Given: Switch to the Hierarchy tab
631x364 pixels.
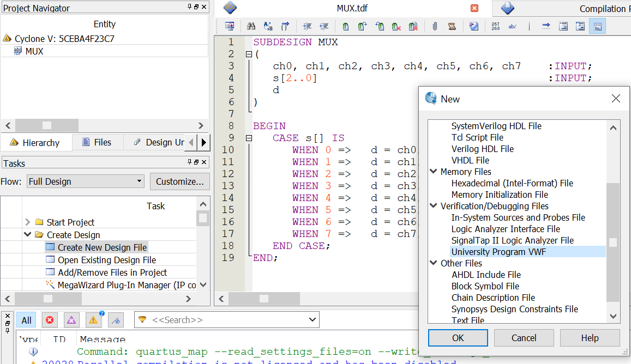Looking at the screenshot, I should (x=37, y=142).
